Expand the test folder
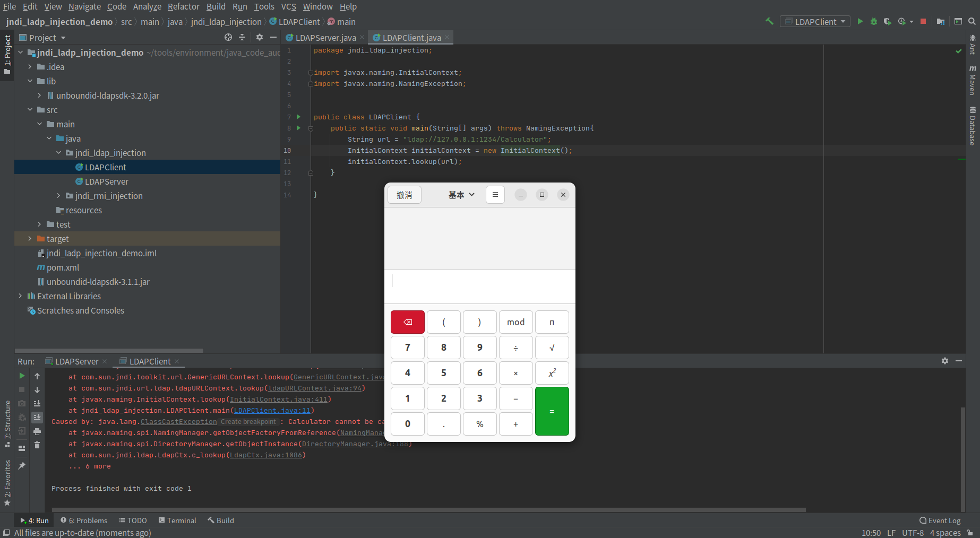The image size is (980, 538). pos(40,224)
